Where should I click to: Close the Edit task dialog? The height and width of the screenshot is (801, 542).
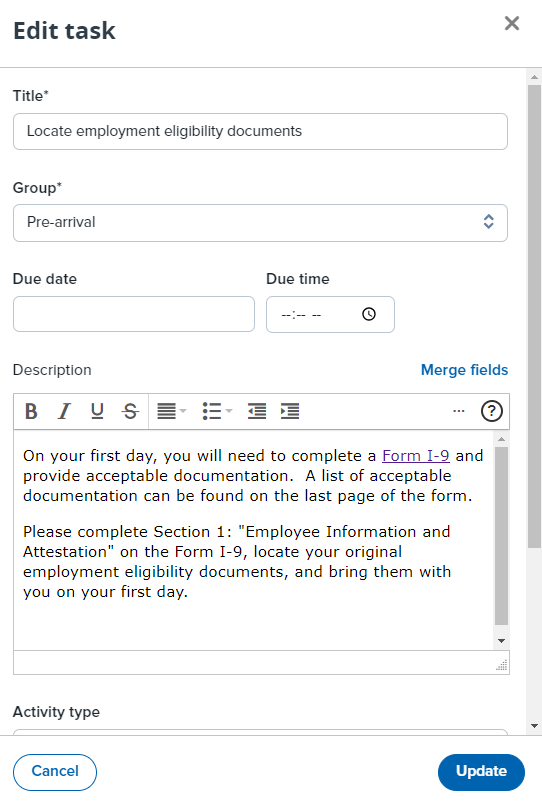[x=511, y=23]
